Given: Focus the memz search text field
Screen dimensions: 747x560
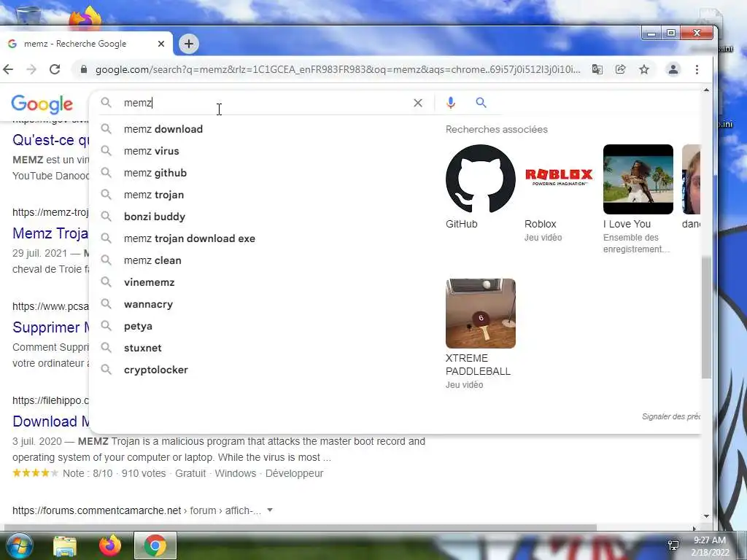Looking at the screenshot, I should pos(264,103).
